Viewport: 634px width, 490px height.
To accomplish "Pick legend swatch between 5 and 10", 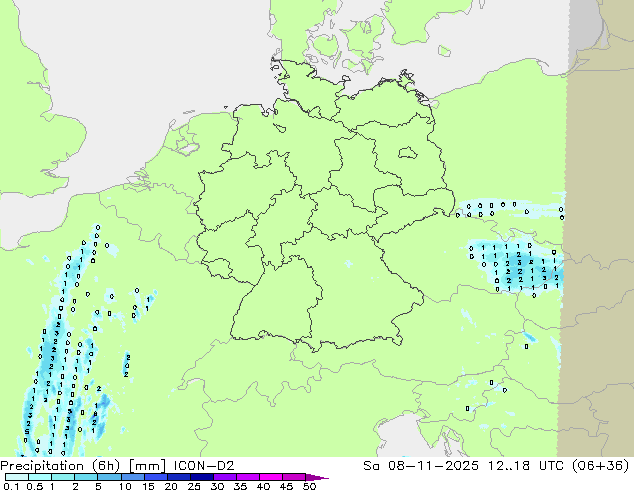I will coord(109,477).
